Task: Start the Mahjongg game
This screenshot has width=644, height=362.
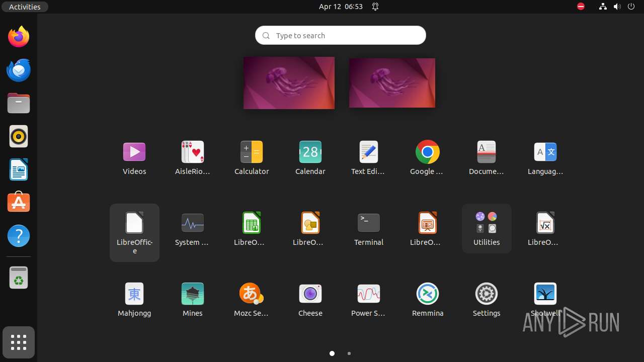Action: (x=134, y=300)
